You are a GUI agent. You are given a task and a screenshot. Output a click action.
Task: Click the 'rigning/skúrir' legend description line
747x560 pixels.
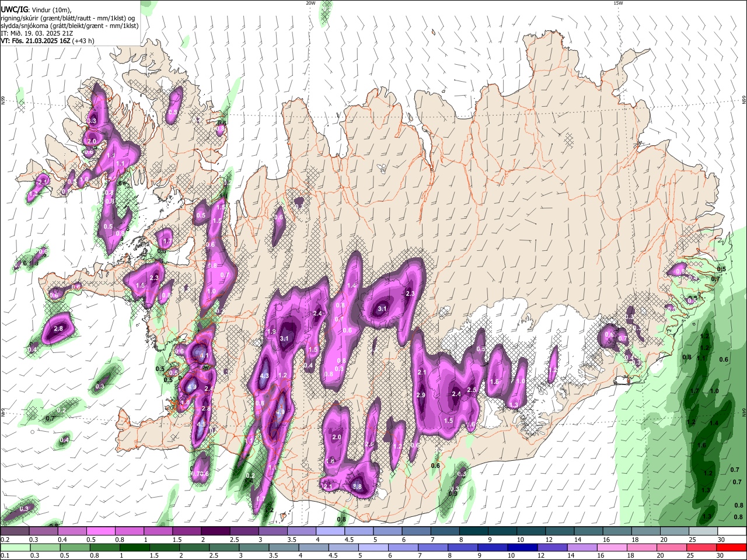pos(68,18)
